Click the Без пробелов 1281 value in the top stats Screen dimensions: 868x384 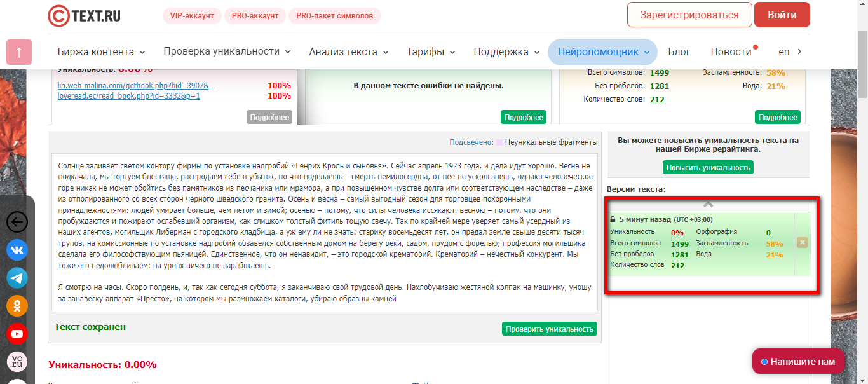pyautogui.click(x=660, y=86)
